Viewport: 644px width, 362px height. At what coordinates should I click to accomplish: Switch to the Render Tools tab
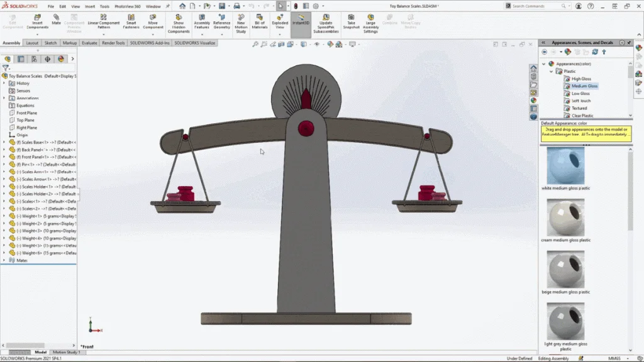tap(113, 43)
